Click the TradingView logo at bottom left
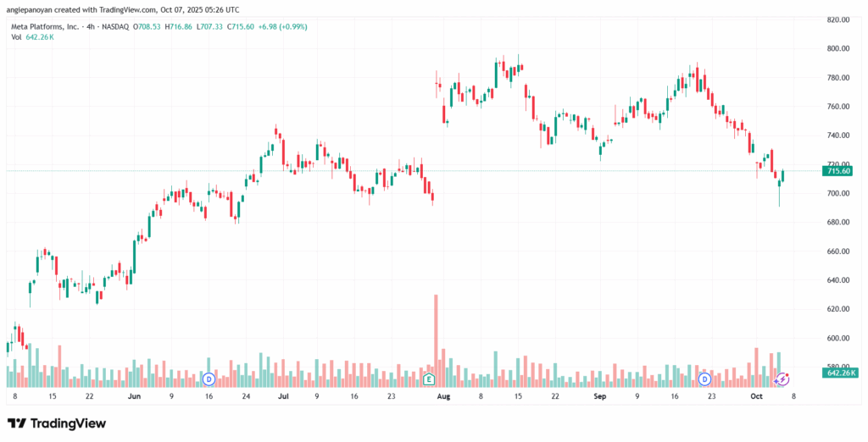 (58, 423)
